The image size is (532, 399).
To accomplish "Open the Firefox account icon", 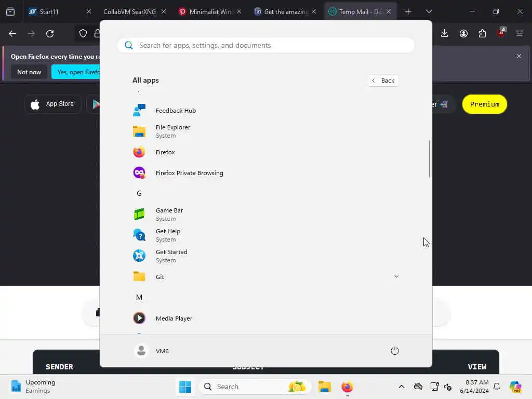I will click(x=463, y=33).
